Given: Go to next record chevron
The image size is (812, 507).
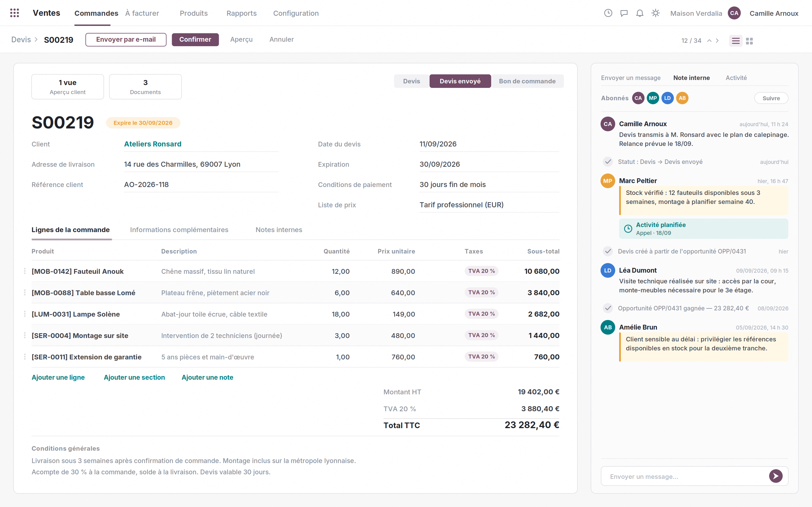Looking at the screenshot, I should pyautogui.click(x=717, y=41).
